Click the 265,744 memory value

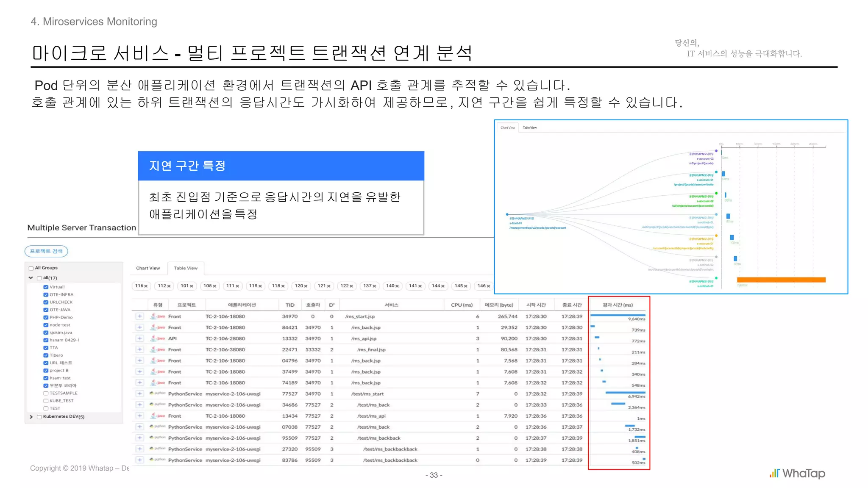tap(507, 316)
